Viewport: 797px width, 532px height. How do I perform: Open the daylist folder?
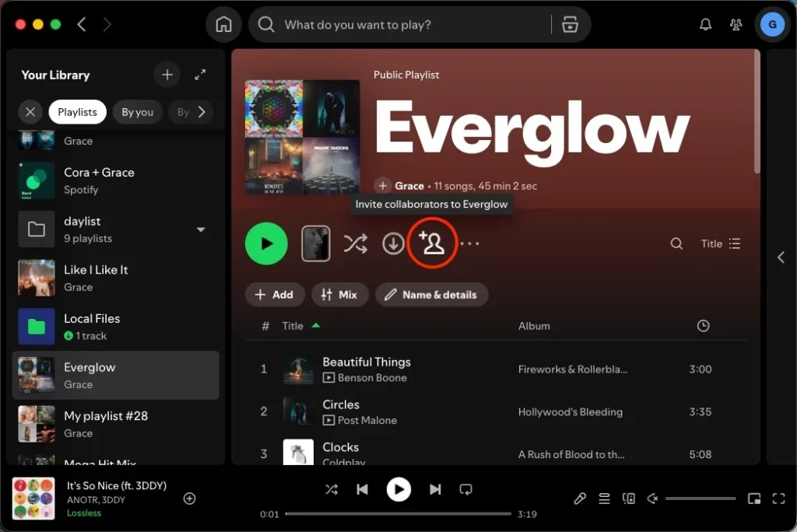(116, 229)
